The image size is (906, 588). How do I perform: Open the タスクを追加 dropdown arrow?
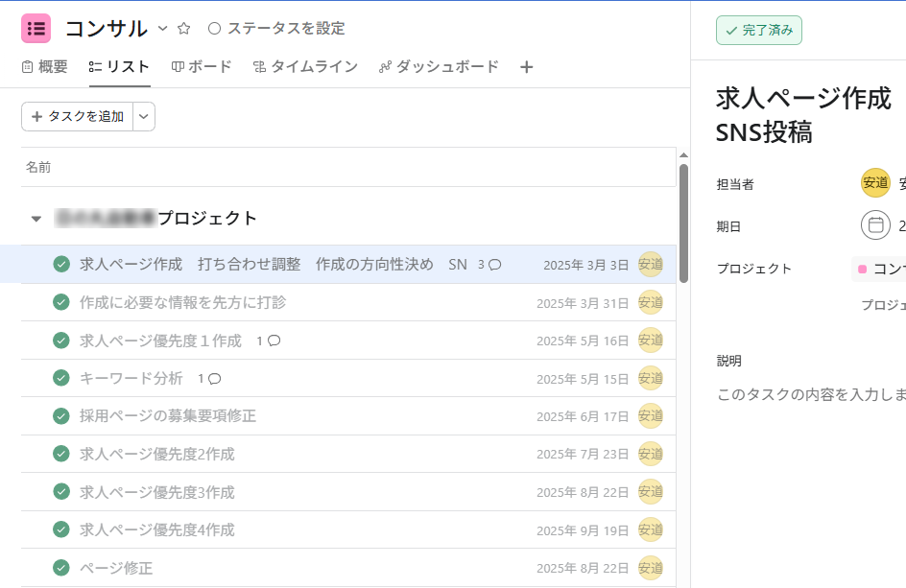(x=144, y=116)
